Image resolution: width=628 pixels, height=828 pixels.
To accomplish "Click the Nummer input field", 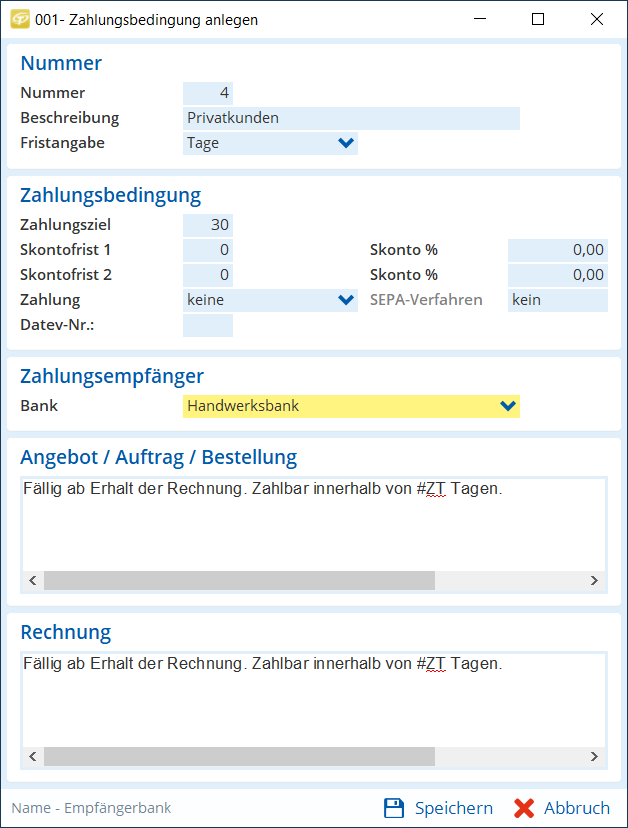I will [x=208, y=93].
